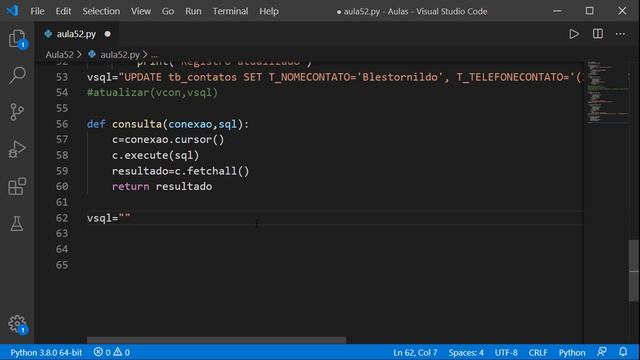Open the Run and Debug view
This screenshot has height=360, width=640.
(17, 149)
